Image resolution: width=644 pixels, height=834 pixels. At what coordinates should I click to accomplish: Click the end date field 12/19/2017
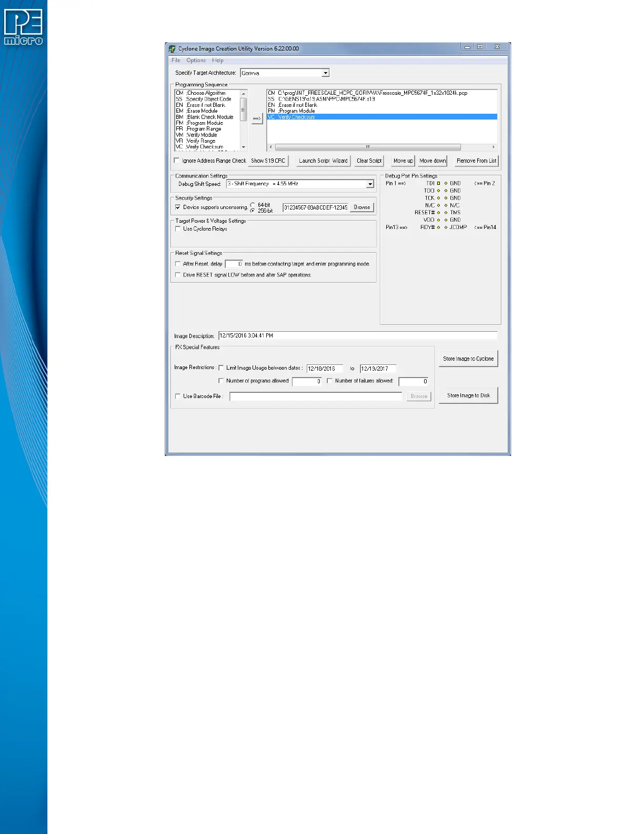(x=378, y=369)
